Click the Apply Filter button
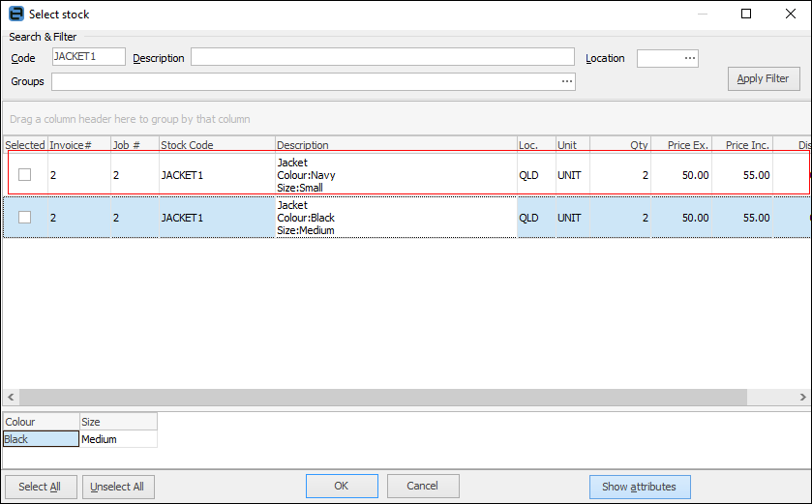This screenshot has width=812, height=504. (764, 78)
